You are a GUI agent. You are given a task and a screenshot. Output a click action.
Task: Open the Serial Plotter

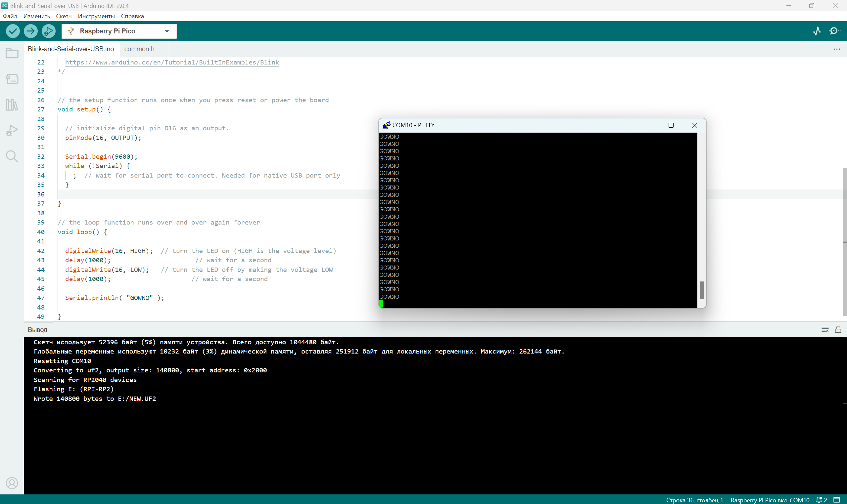click(x=817, y=31)
